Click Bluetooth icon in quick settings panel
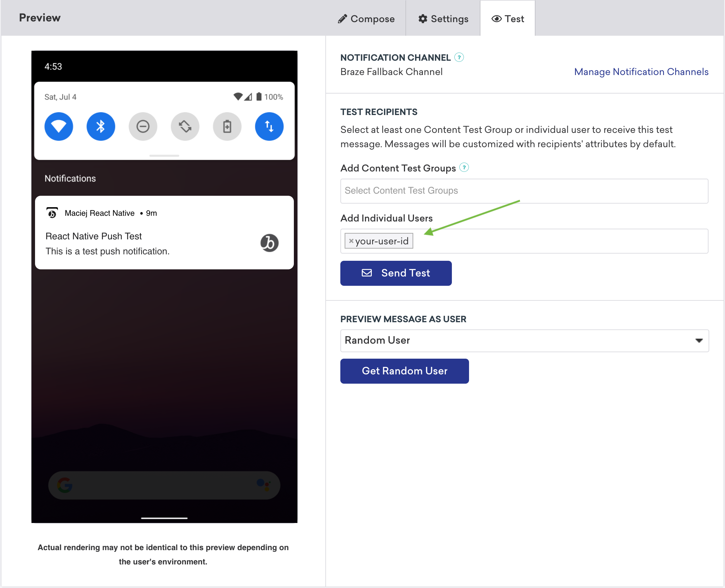 click(x=100, y=126)
